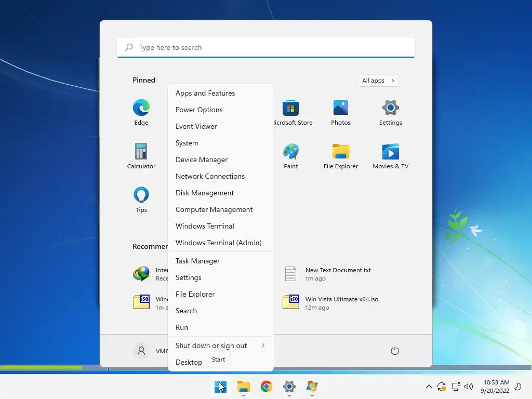This screenshot has width=532, height=399.
Task: Launch the Photos app
Action: pos(341,112)
